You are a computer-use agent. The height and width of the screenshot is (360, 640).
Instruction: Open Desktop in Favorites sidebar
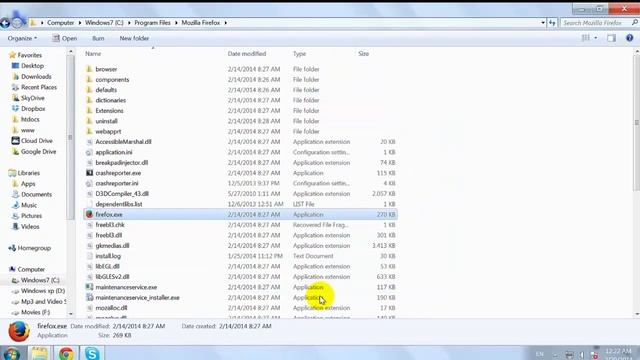[x=32, y=66]
